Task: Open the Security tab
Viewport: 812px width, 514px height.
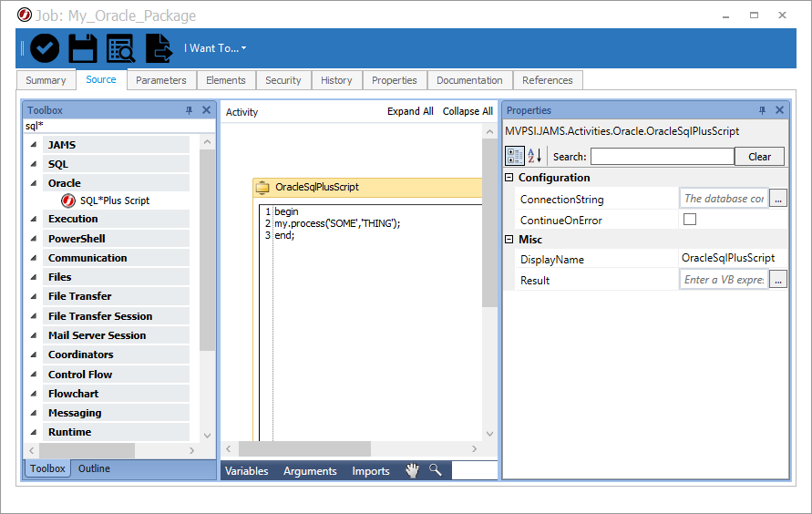Action: coord(283,80)
